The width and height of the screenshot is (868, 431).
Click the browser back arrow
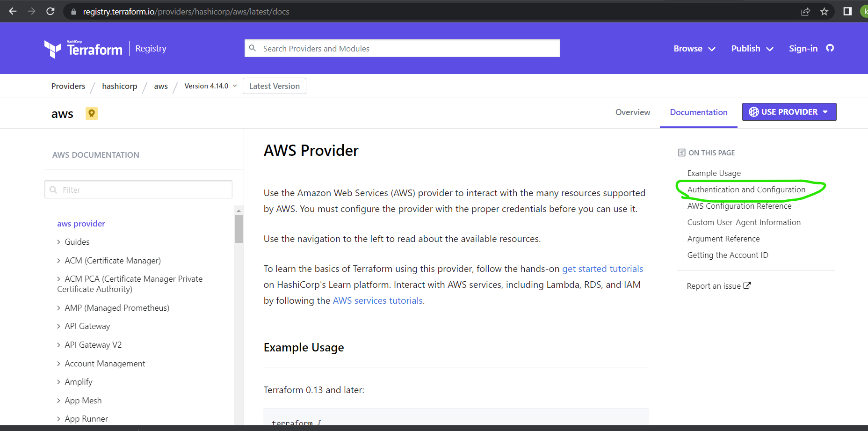(x=13, y=11)
